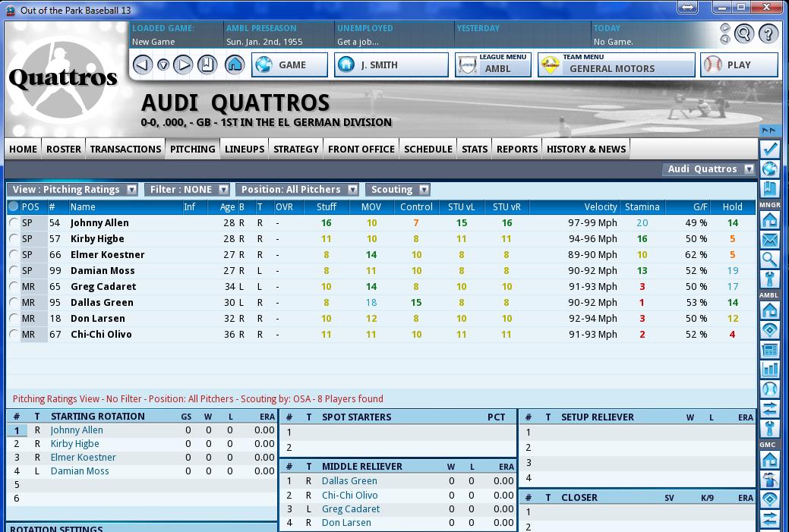Open the AMBL section home icon
The width and height of the screenshot is (789, 532).
(769, 310)
